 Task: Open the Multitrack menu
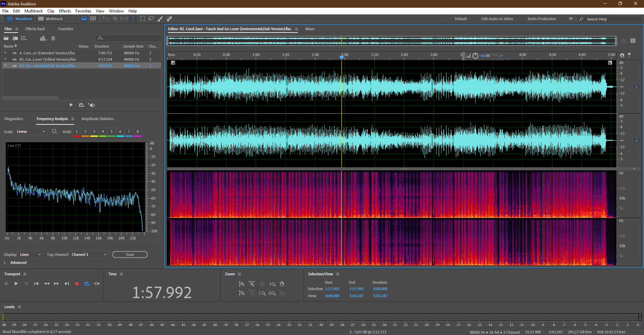[34, 11]
